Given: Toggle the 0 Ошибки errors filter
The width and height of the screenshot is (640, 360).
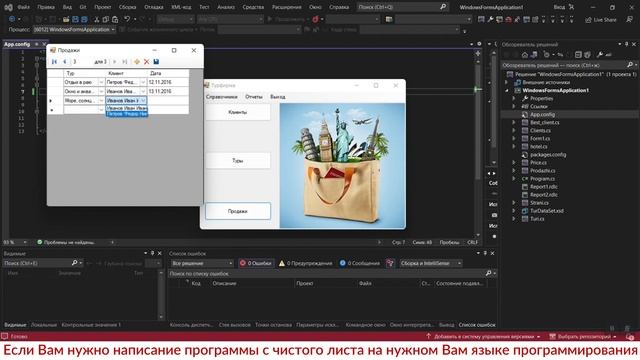Looking at the screenshot, I should coord(256,263).
